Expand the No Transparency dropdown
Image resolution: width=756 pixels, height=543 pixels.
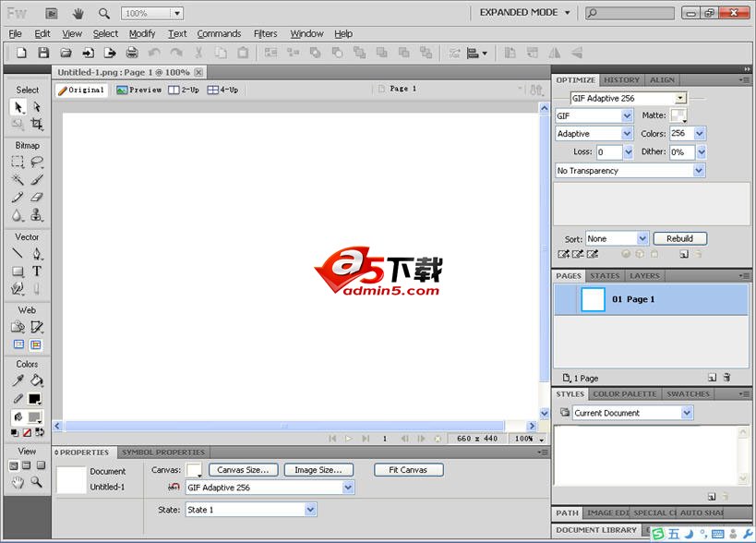[x=699, y=171]
